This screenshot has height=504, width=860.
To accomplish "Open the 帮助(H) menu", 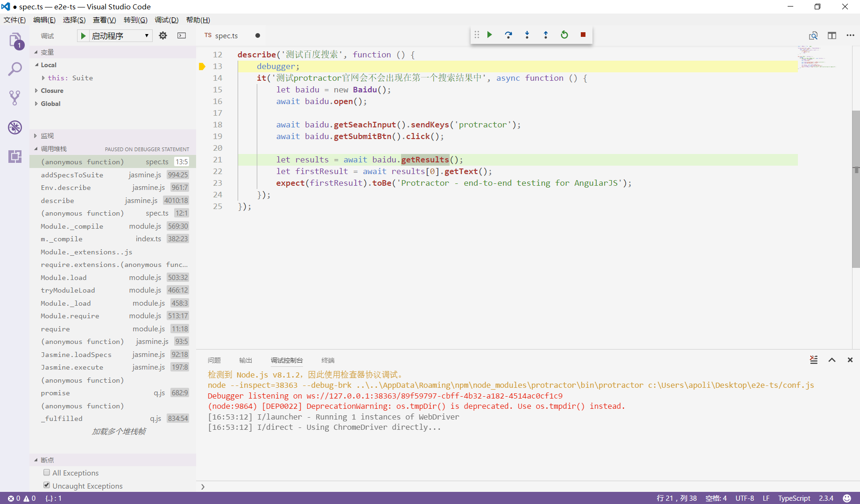I will (198, 20).
